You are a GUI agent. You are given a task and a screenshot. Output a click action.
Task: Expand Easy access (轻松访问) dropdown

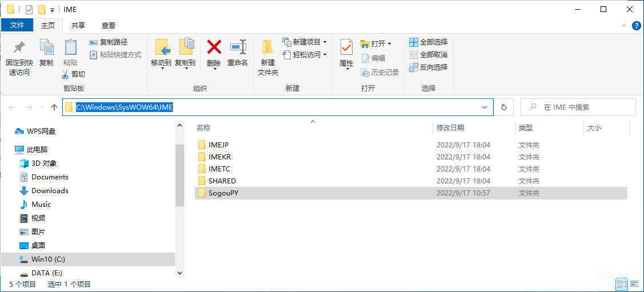coord(325,55)
